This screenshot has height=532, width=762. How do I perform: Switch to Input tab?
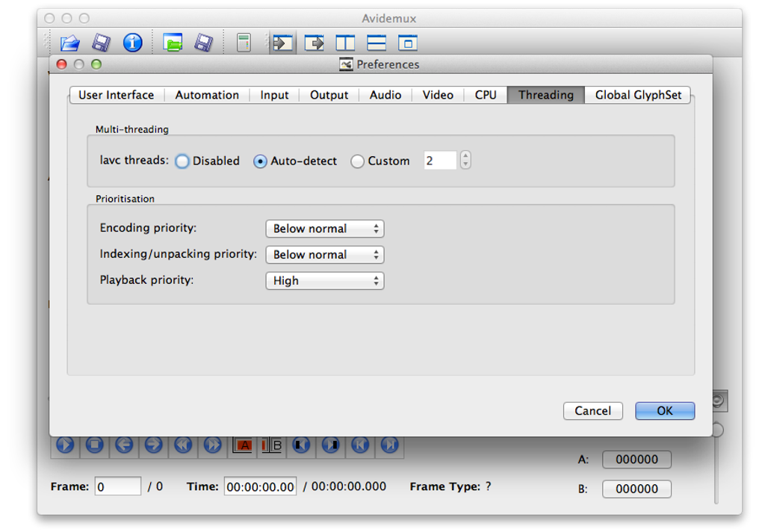click(275, 95)
